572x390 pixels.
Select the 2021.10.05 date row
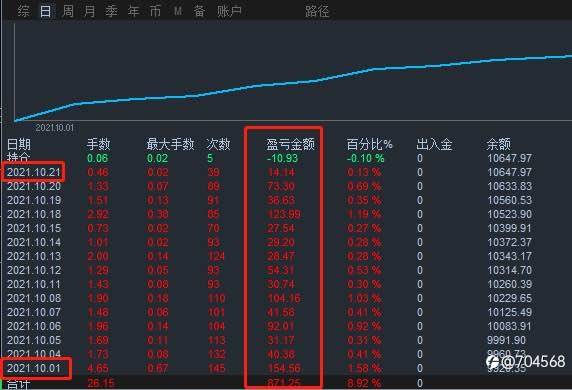(x=34, y=340)
